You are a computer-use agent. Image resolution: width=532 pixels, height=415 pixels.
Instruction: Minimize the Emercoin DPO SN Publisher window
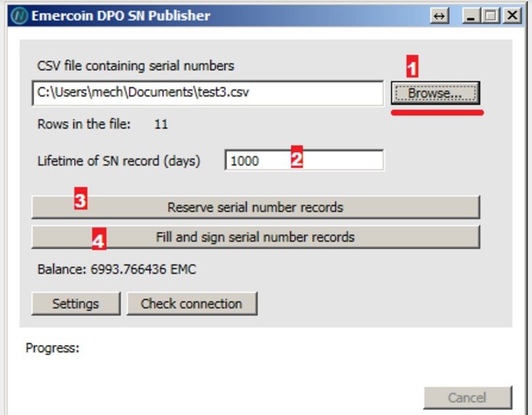[x=471, y=16]
